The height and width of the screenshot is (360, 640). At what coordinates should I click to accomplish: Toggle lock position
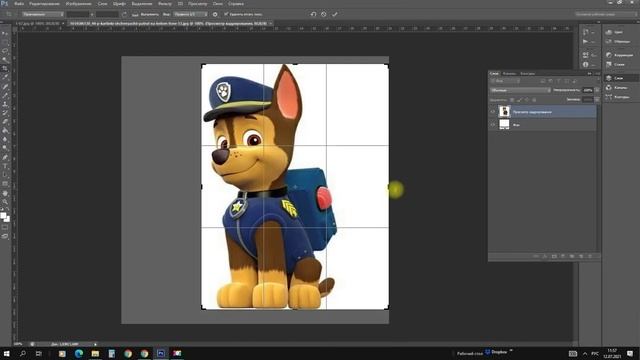(527, 100)
